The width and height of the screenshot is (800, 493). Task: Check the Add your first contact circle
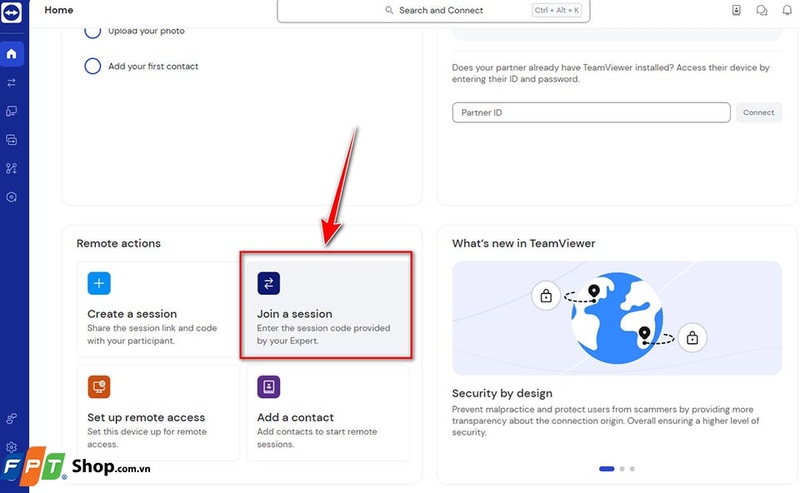click(92, 67)
